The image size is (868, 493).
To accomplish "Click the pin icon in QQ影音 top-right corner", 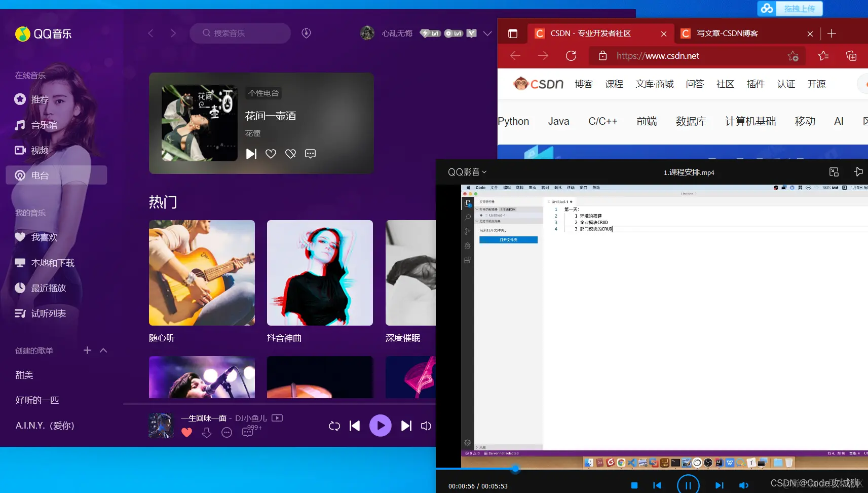I will (x=858, y=172).
